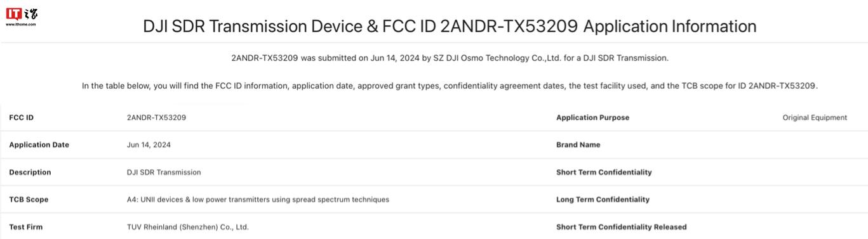Image resolution: width=868 pixels, height=239 pixels.
Task: Click the FCC ID row label
Action: 22,117
